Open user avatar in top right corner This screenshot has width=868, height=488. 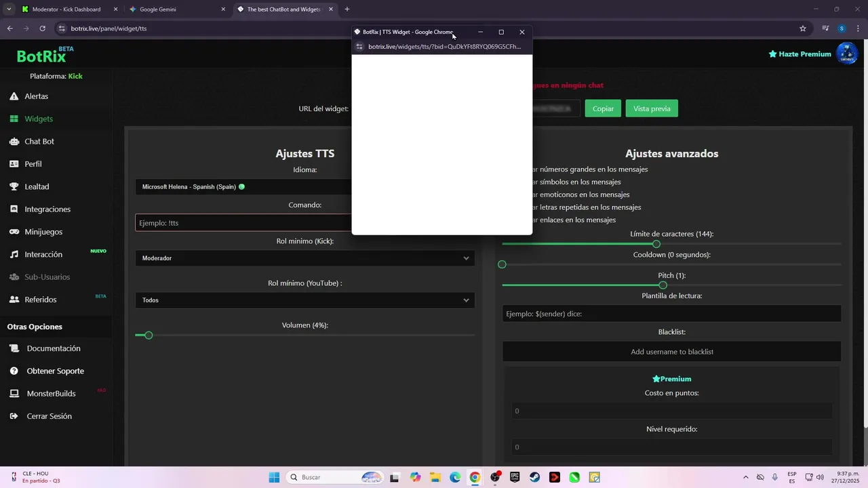tap(847, 54)
